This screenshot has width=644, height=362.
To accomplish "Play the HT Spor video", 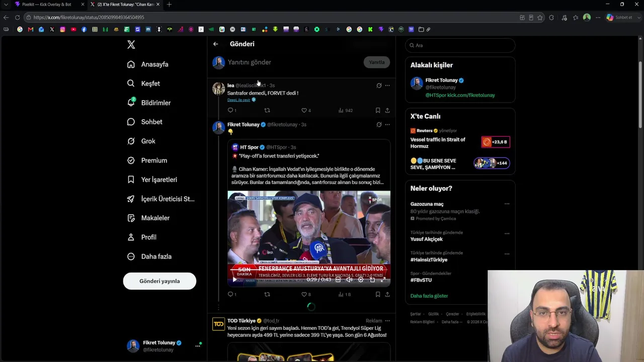I will point(234,280).
